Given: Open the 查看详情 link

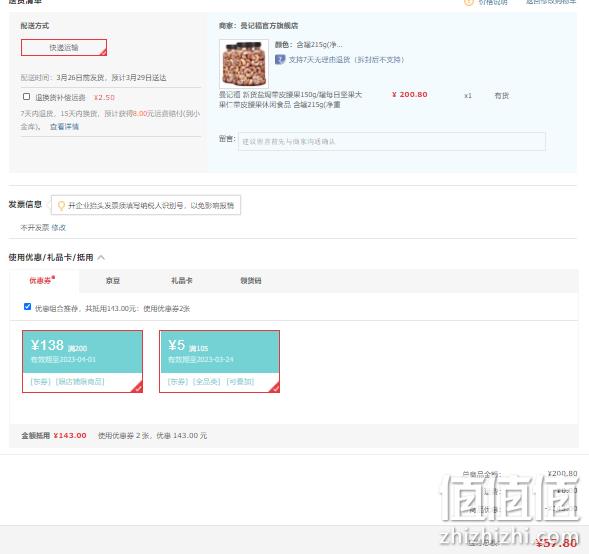Looking at the screenshot, I should click(x=65, y=127).
